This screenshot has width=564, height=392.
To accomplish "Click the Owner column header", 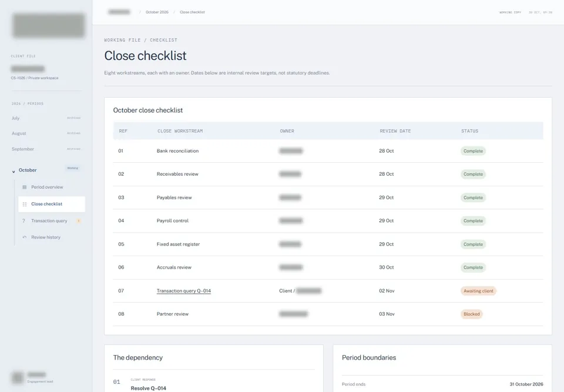I will 287,131.
